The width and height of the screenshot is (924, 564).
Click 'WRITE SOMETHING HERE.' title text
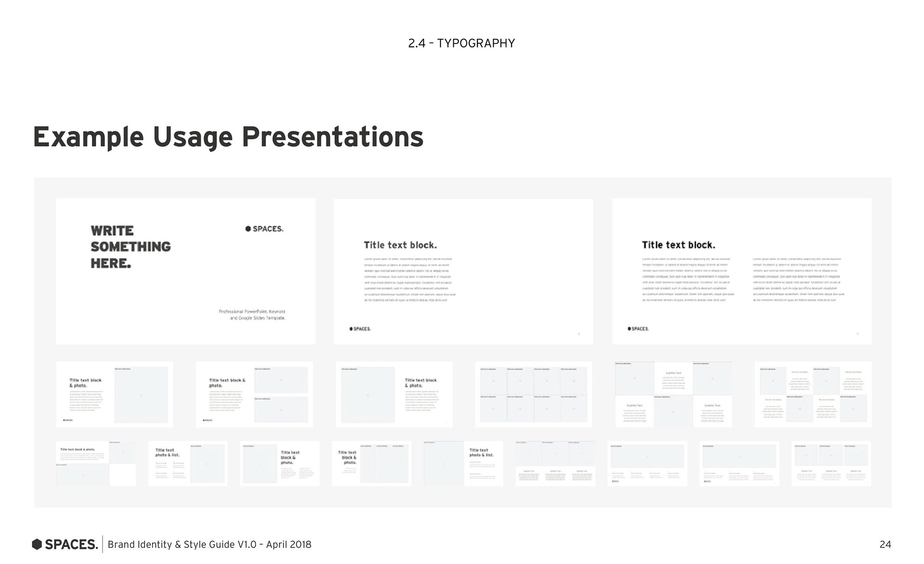(130, 247)
